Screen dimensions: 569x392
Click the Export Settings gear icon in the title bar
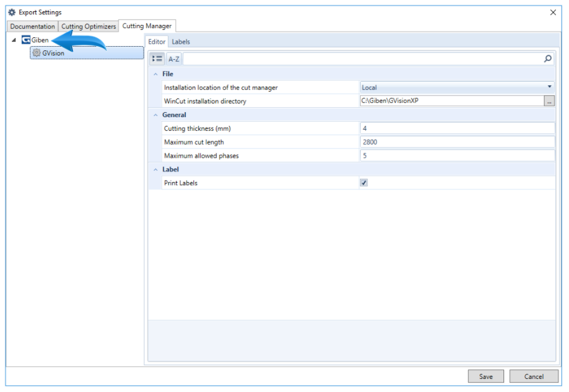[12, 12]
